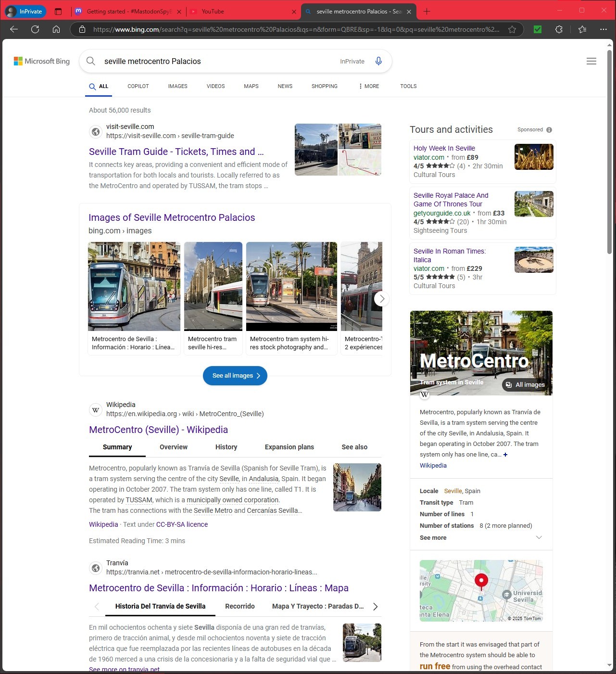This screenshot has width=616, height=674.
Task: Open All images on MetroCentro card
Action: click(525, 384)
